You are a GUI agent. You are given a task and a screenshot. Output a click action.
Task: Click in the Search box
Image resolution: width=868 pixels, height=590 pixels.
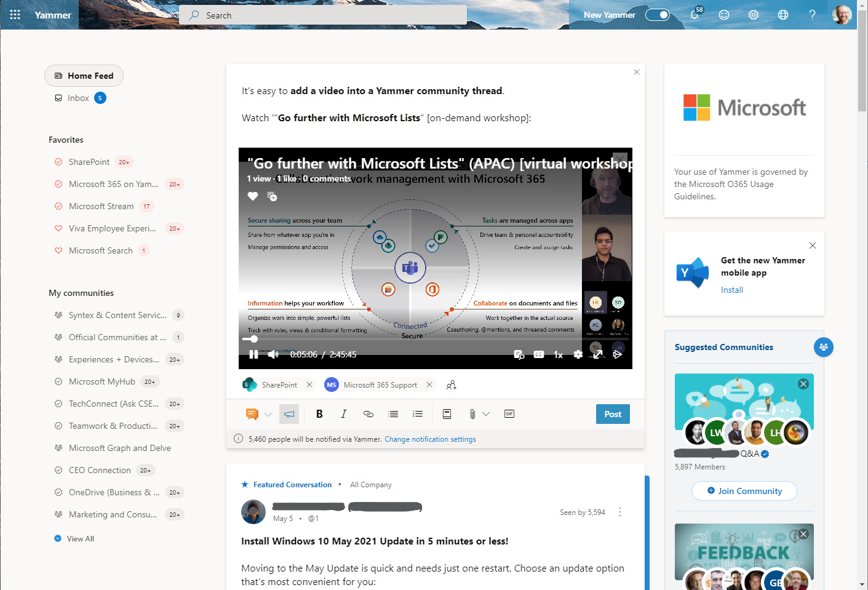[323, 15]
